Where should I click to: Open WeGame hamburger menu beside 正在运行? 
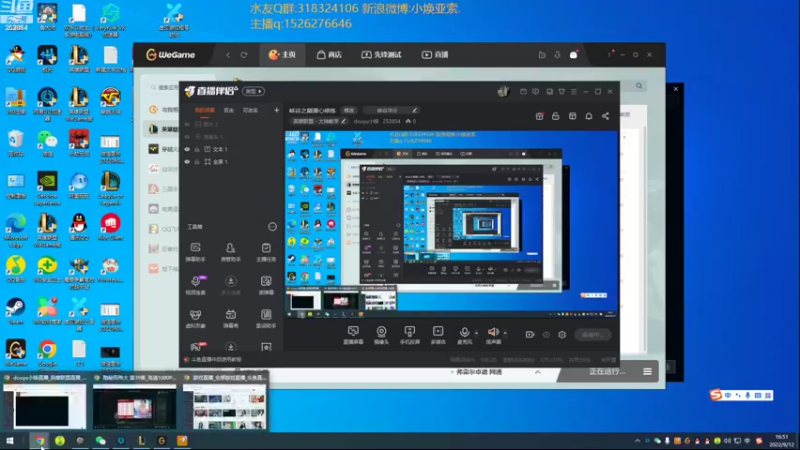coord(647,371)
